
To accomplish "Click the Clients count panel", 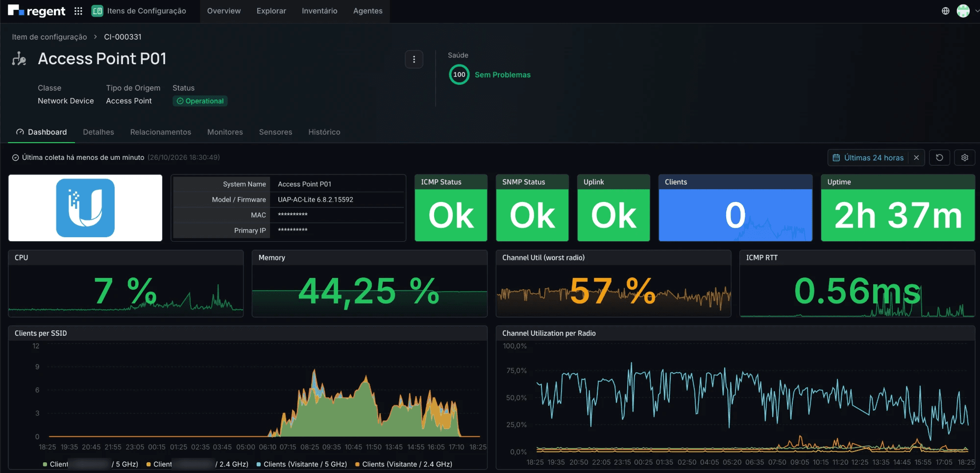I will pos(735,208).
